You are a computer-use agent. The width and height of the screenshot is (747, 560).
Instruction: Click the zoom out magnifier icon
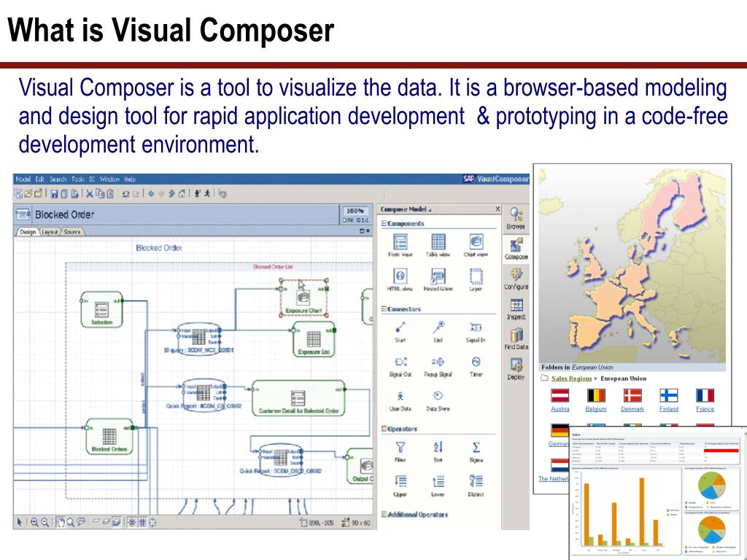[x=44, y=522]
